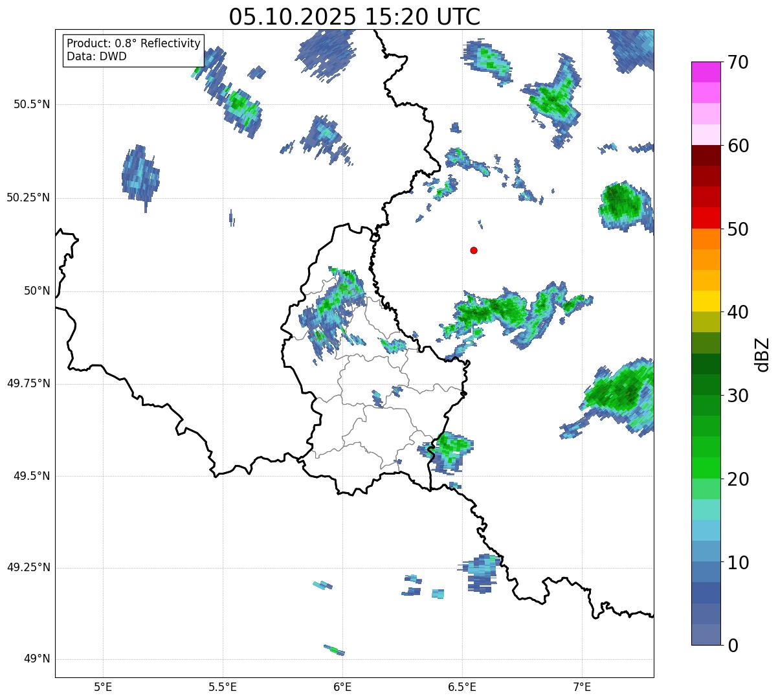Click the plot title '05.10.2025 15:20 UTC'
This screenshot has height=700, width=778.
tap(355, 16)
